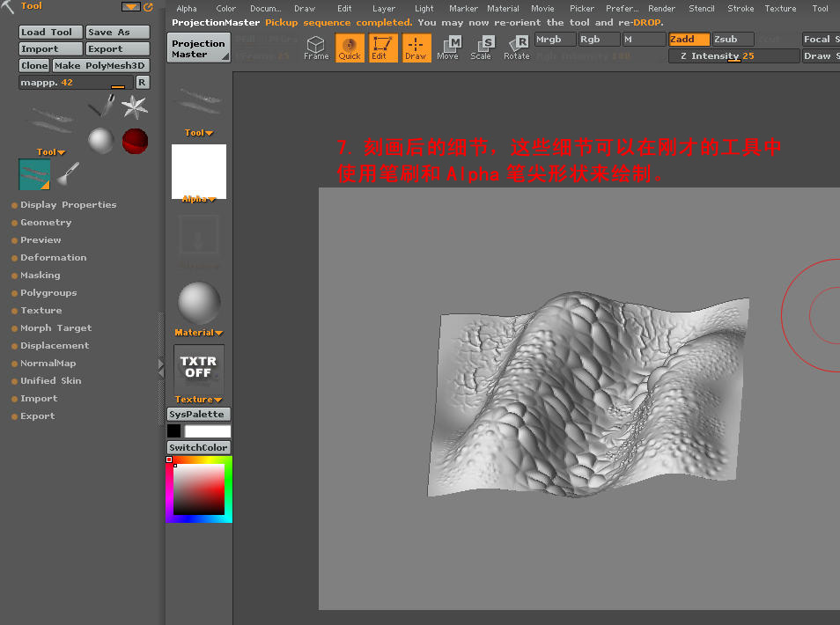Toggle the Zsub button

tap(733, 40)
